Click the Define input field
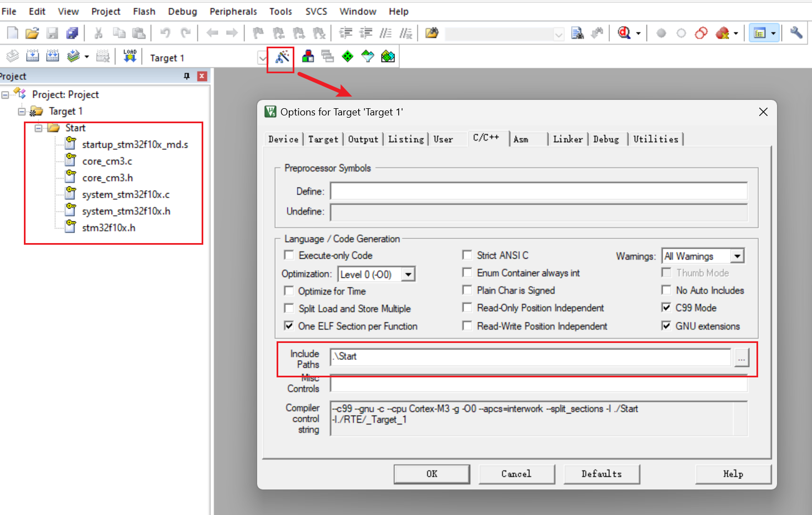 point(539,191)
